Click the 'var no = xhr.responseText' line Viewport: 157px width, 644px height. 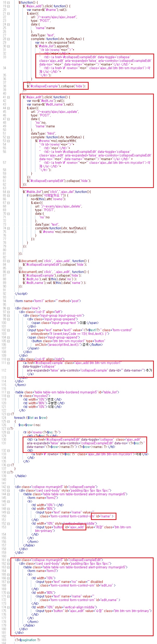point(55,43)
